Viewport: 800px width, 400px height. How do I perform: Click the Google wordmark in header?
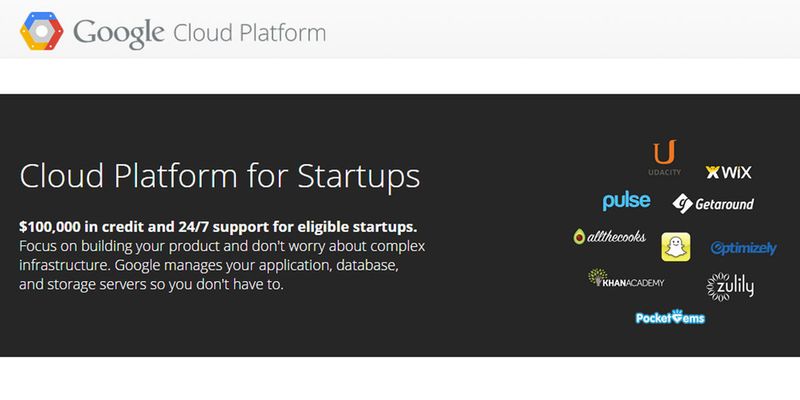(118, 33)
